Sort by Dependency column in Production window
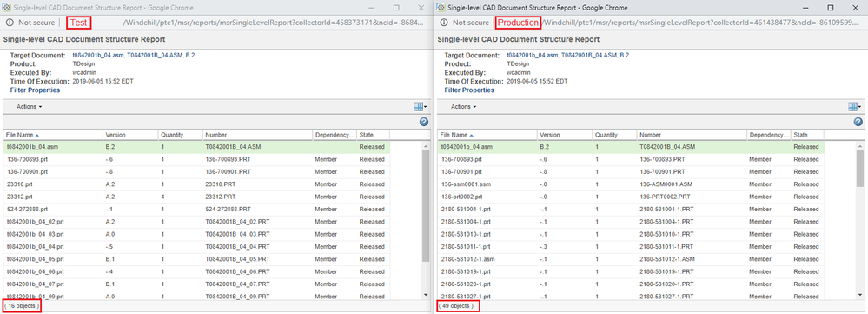 [769, 135]
